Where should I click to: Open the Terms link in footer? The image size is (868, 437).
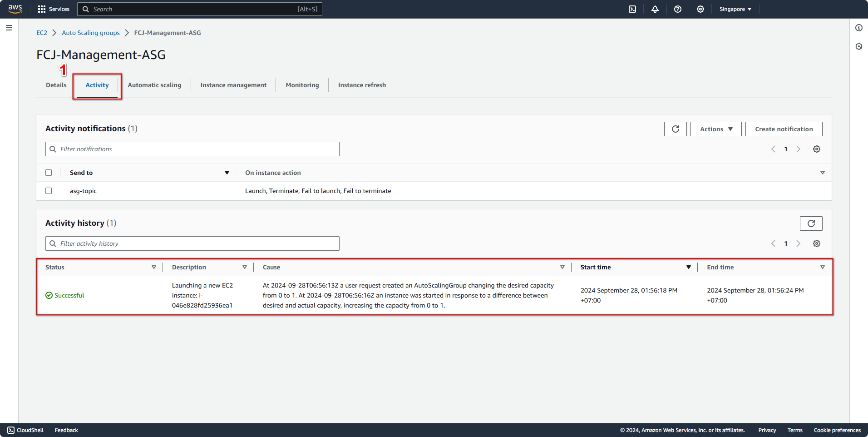pyautogui.click(x=795, y=430)
